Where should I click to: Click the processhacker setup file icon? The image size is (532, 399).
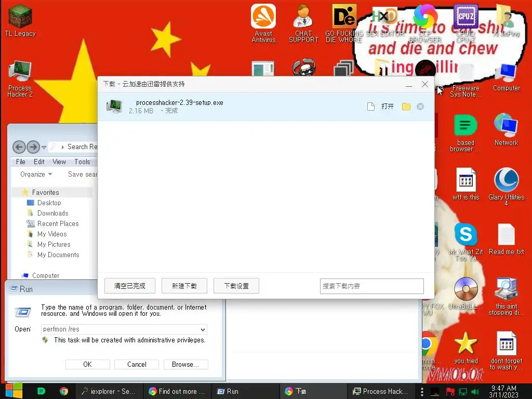114,106
